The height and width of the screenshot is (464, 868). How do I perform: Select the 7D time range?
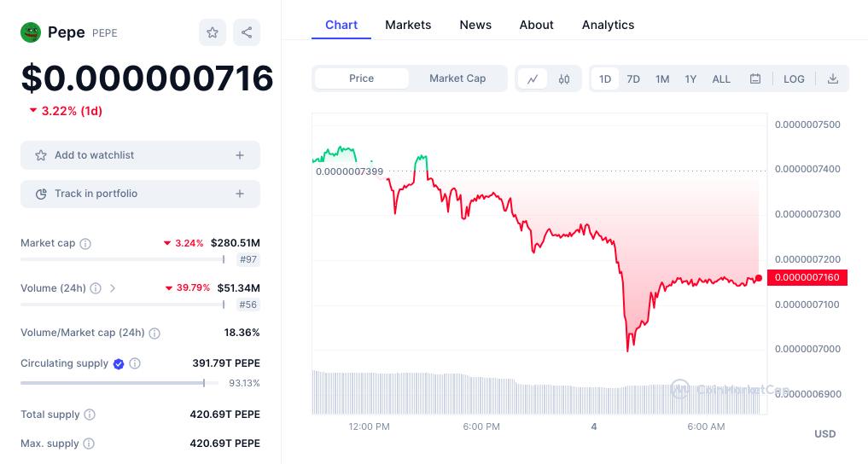click(633, 79)
